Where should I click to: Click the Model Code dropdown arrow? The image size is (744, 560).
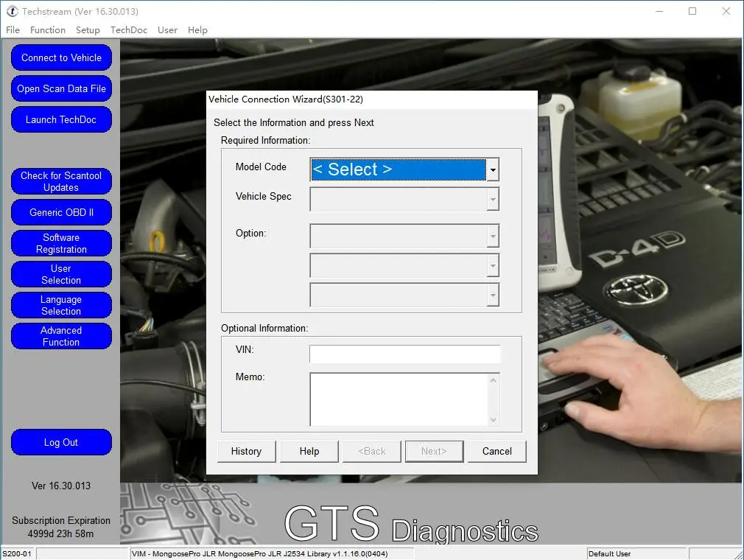(x=493, y=169)
